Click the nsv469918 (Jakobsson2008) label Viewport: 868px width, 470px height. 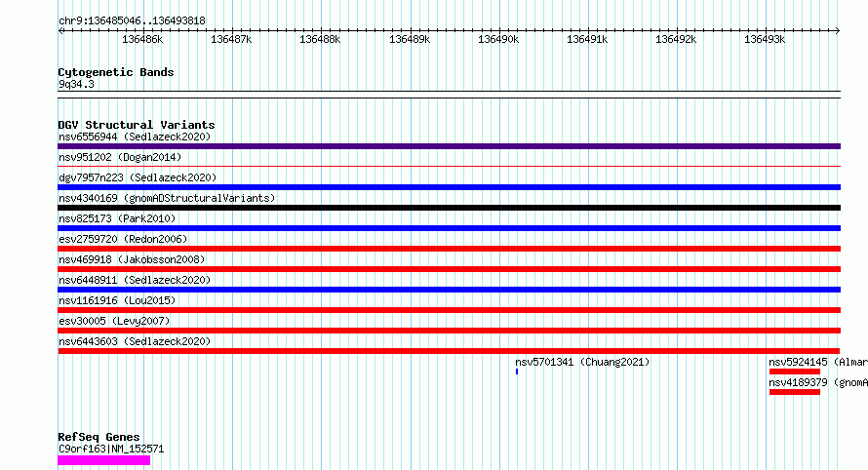point(132,259)
